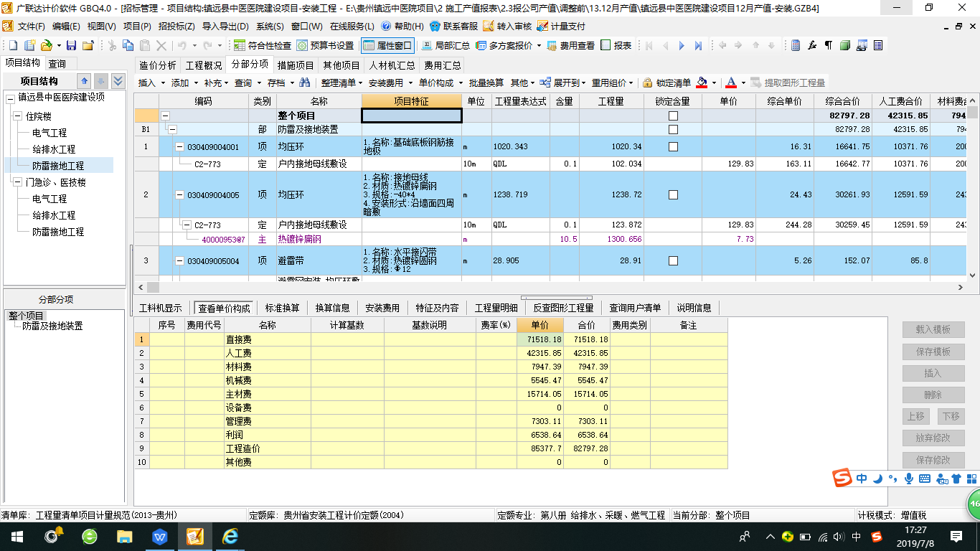Switch to 查询 tab in left panel
The image size is (980, 551).
coord(57,64)
